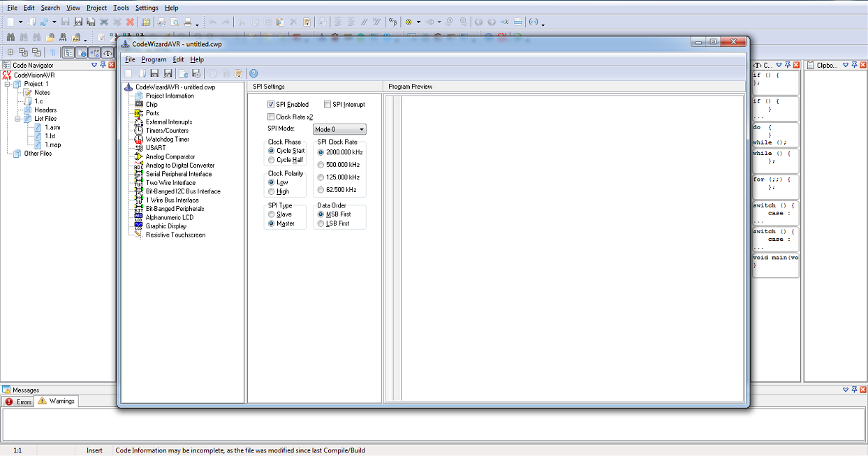The width and height of the screenshot is (868, 456).
Task: Collapse the List Files tree node
Action: [17, 119]
